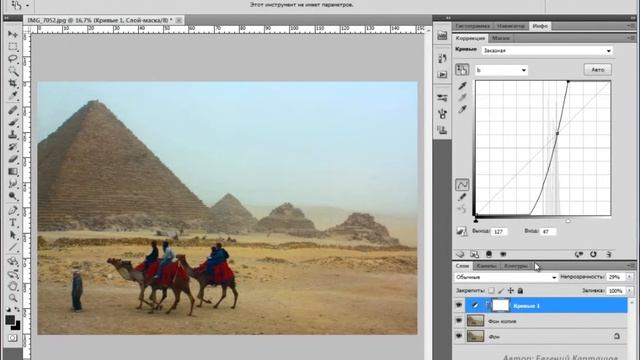Open the Коррекция panel menu
The height and width of the screenshot is (360, 640).
click(631, 38)
